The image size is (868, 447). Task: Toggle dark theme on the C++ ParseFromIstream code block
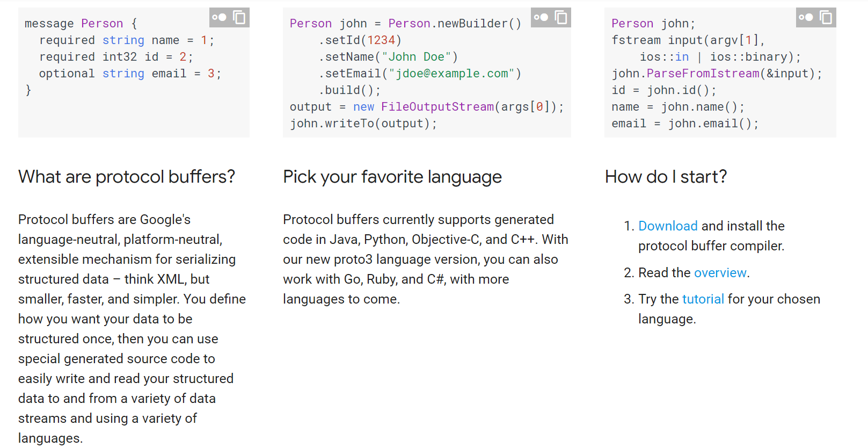tap(806, 17)
